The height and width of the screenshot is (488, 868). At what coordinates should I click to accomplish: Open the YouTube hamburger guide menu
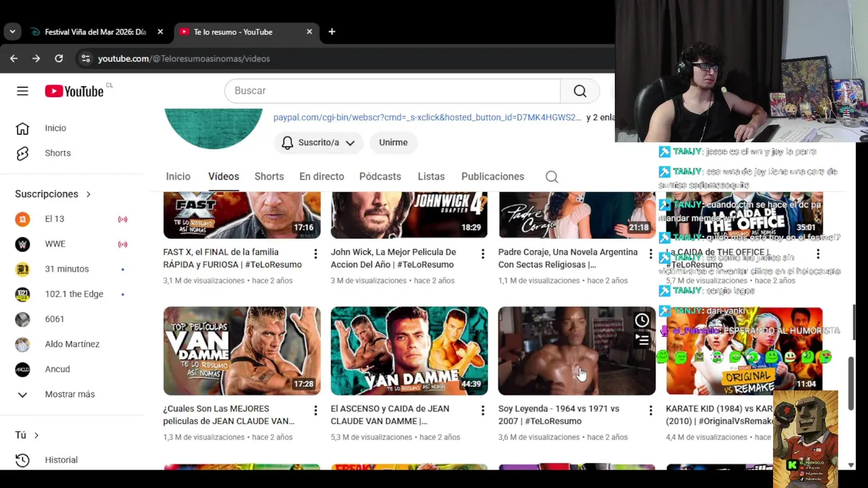point(22,91)
